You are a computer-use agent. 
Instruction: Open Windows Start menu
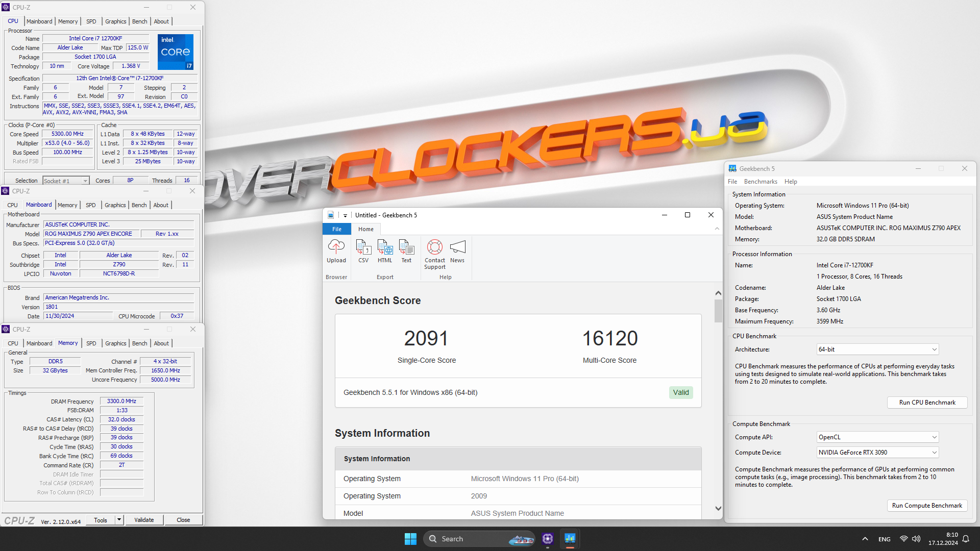point(410,539)
